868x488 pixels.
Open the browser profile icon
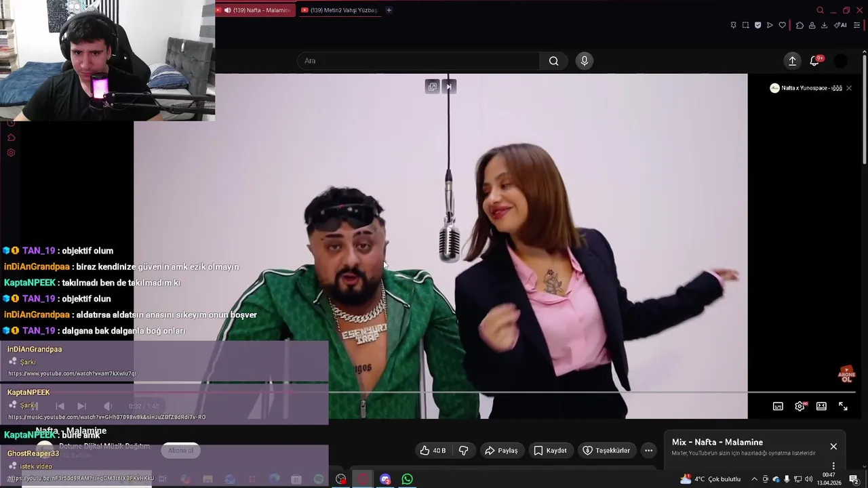point(812,25)
